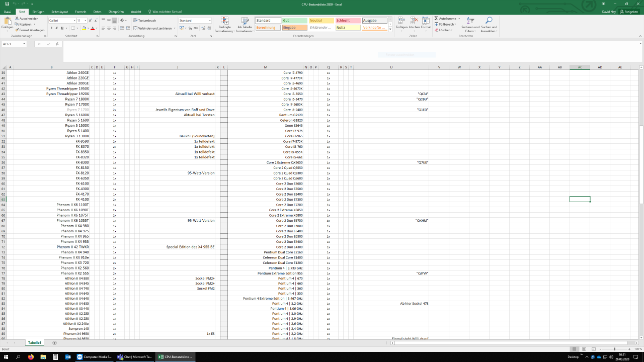
Task: Select the Tabelle1 sheet tab
Action: click(x=35, y=342)
